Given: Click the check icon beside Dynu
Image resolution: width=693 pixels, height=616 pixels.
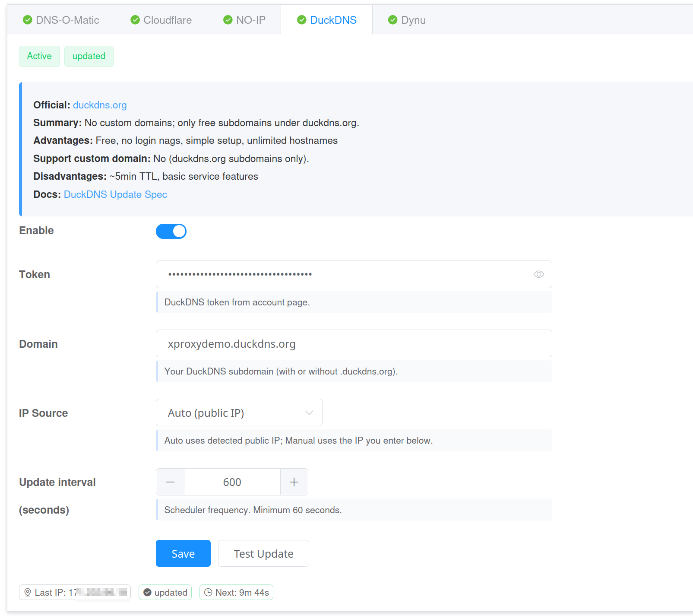Looking at the screenshot, I should (392, 20).
